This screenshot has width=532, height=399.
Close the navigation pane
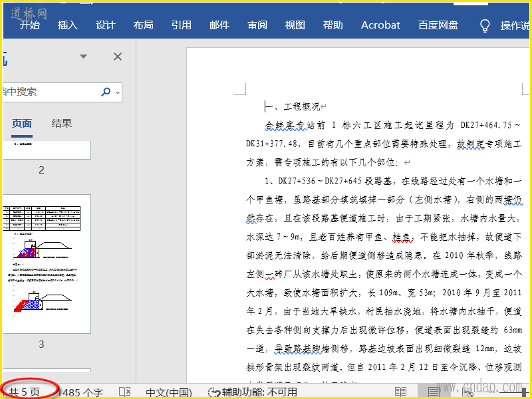click(118, 57)
